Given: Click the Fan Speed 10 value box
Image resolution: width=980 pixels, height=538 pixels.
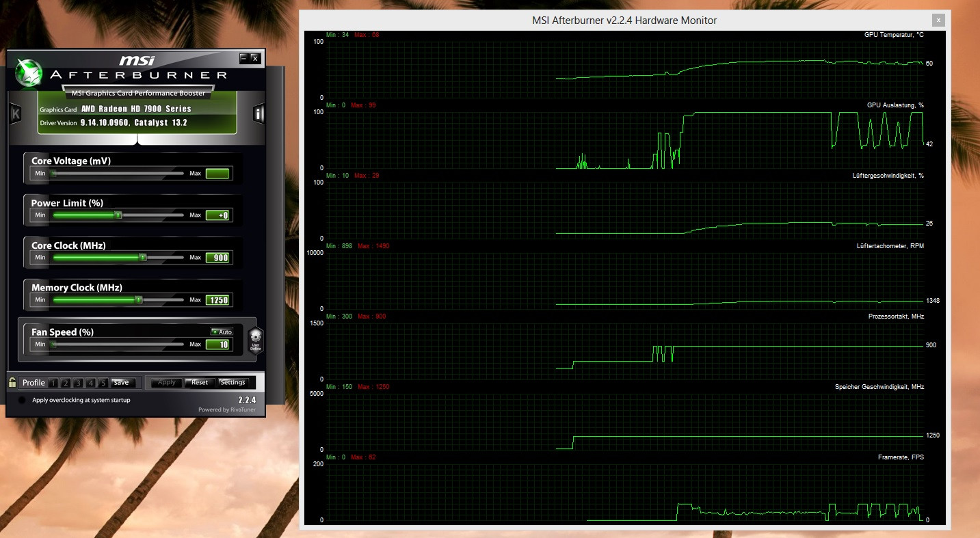Looking at the screenshot, I should pyautogui.click(x=218, y=345).
